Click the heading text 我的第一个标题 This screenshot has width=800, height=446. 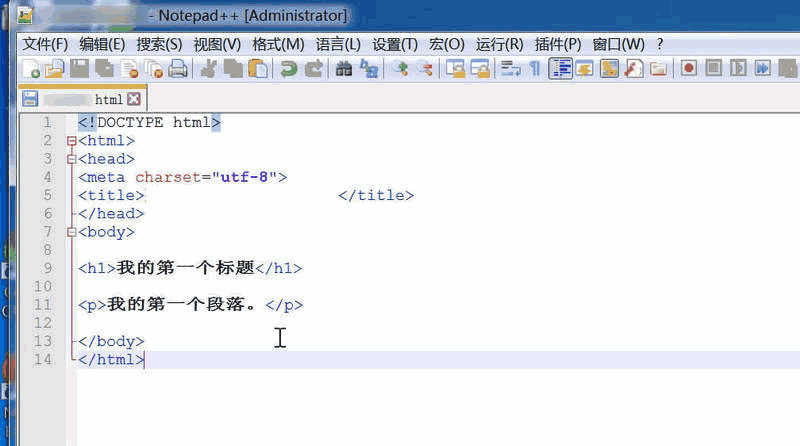[185, 267]
